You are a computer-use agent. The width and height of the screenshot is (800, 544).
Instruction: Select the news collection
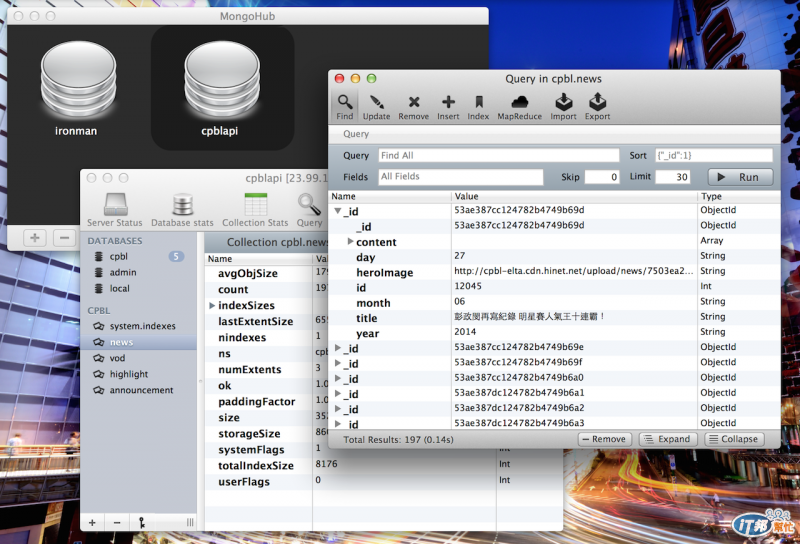138,342
